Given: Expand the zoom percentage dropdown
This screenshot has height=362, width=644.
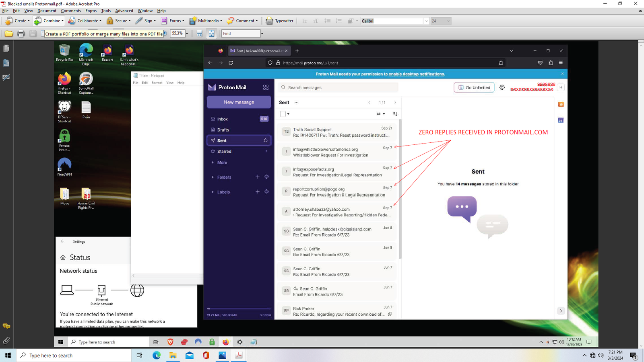Looking at the screenshot, I should coord(187,34).
